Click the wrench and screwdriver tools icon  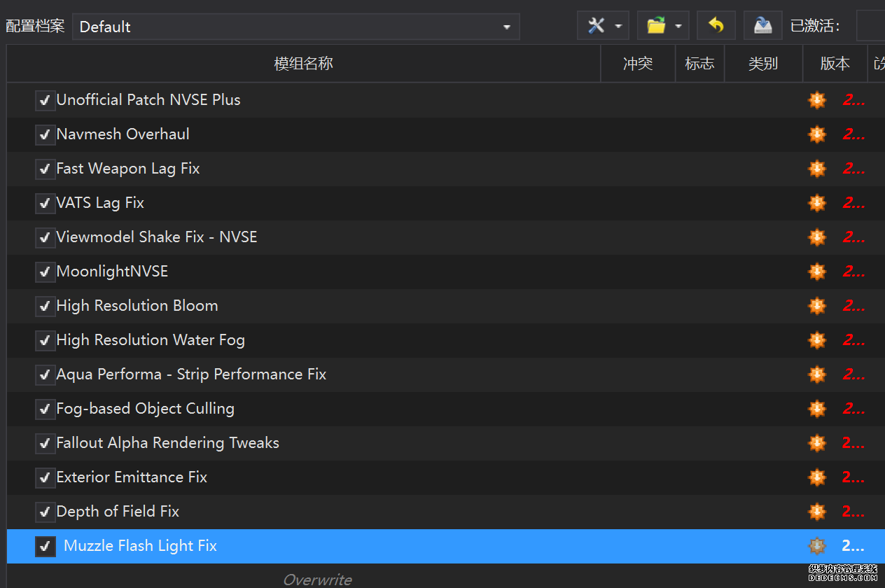(x=596, y=26)
